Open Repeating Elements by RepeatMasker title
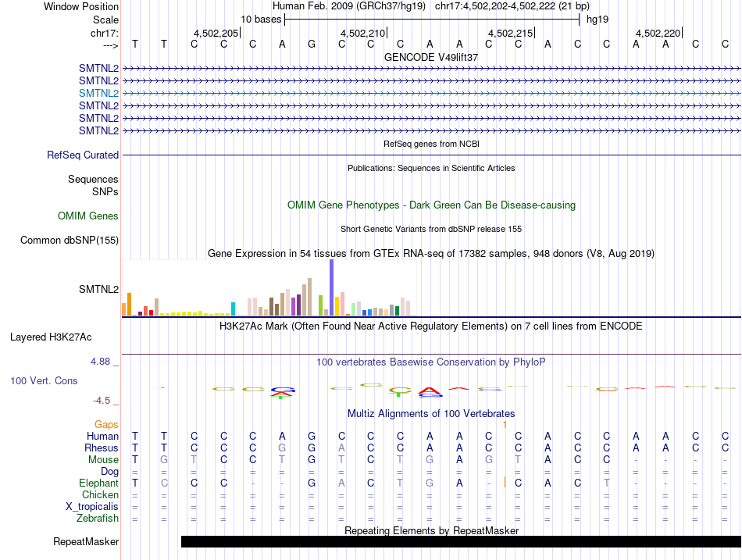Image resolution: width=742 pixels, height=560 pixels. click(431, 530)
